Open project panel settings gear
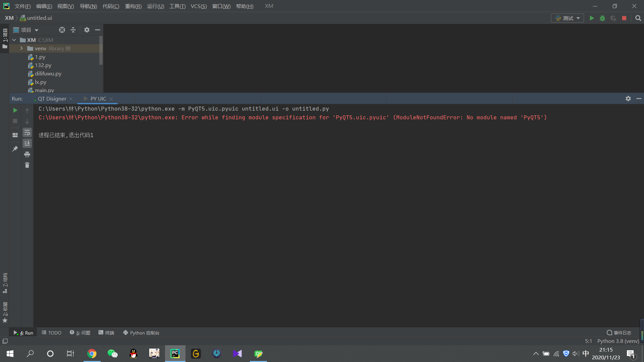 click(x=87, y=30)
